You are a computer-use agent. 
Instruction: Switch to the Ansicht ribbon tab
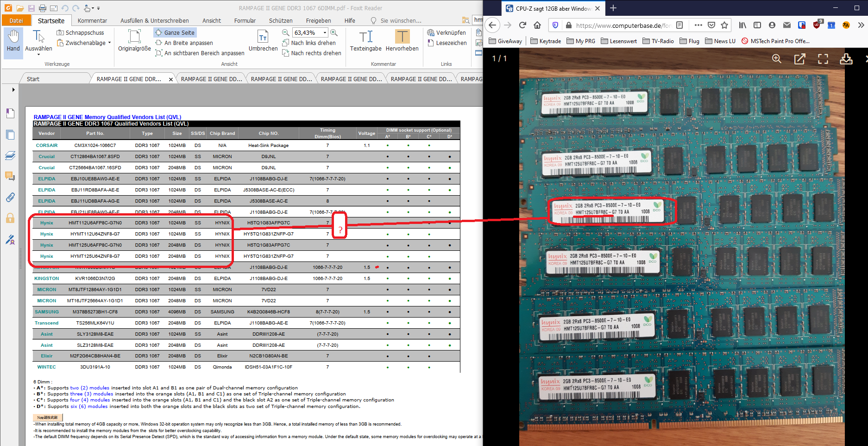(x=212, y=20)
